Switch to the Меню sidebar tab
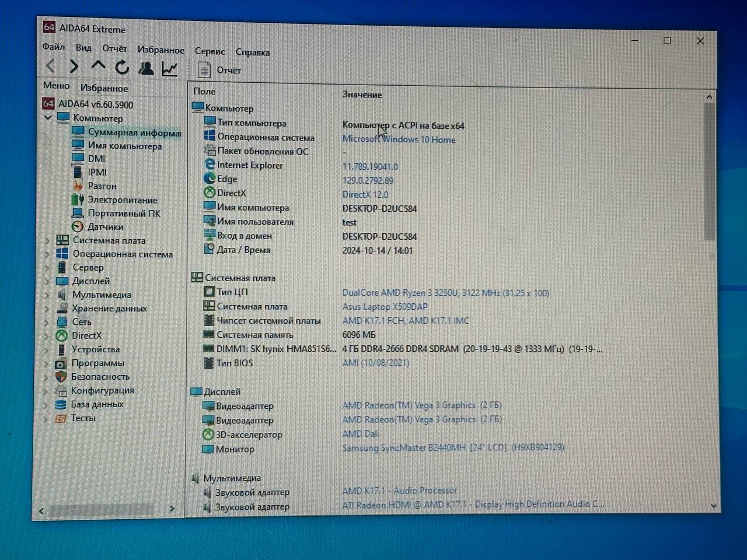 (56, 86)
